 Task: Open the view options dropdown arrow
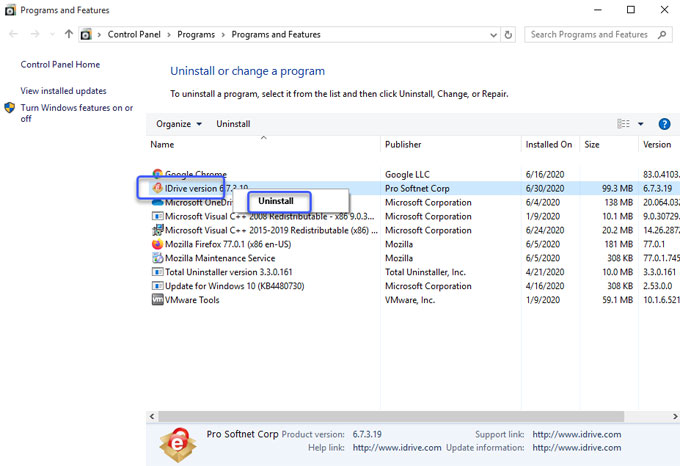point(641,124)
